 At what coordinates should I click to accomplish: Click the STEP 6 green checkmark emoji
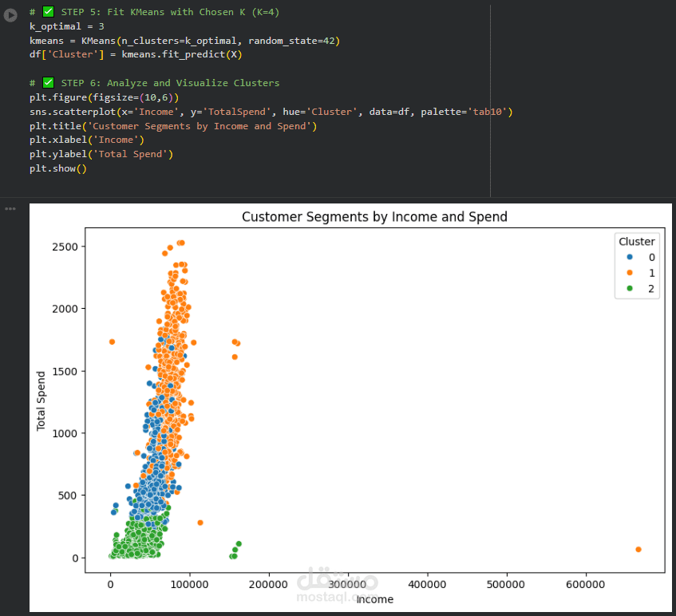click(48, 82)
